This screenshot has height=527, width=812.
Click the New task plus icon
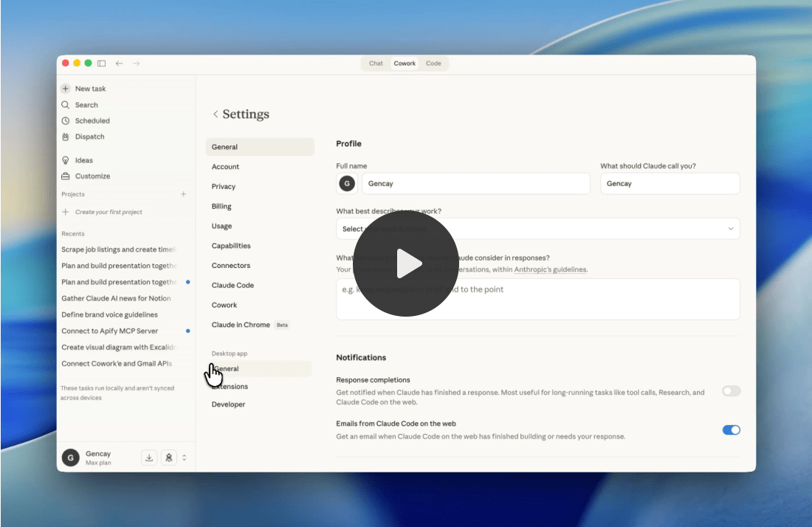coord(66,89)
